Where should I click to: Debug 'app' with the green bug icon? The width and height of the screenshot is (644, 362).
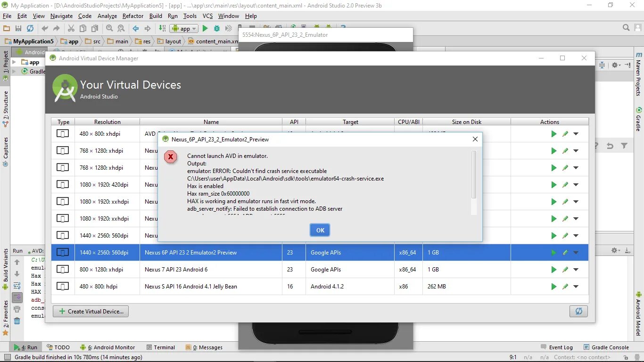click(217, 29)
